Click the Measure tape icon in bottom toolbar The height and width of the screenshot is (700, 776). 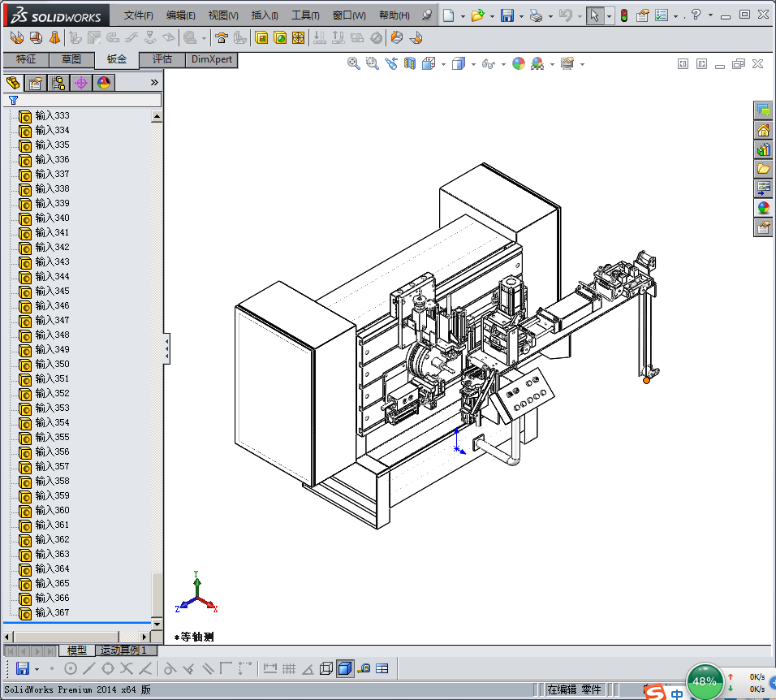tap(364, 669)
